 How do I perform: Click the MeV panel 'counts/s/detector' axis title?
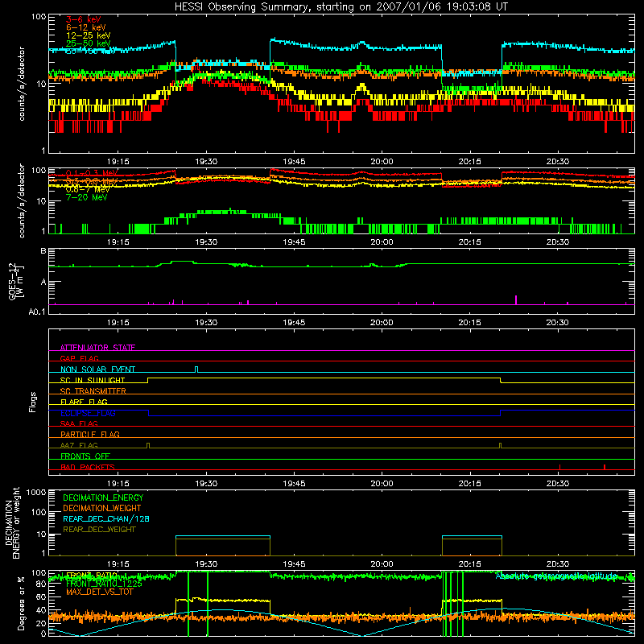[x=22, y=200]
